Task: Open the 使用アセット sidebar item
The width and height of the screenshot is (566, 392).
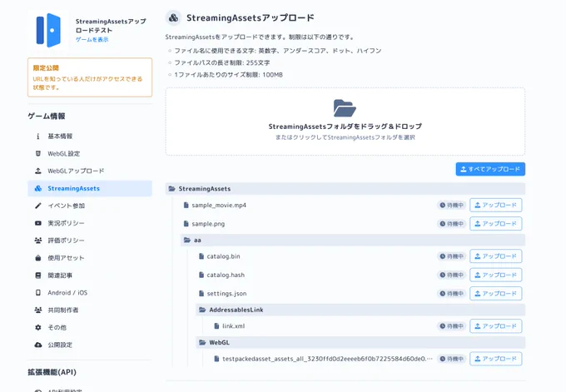Action: pos(90,258)
